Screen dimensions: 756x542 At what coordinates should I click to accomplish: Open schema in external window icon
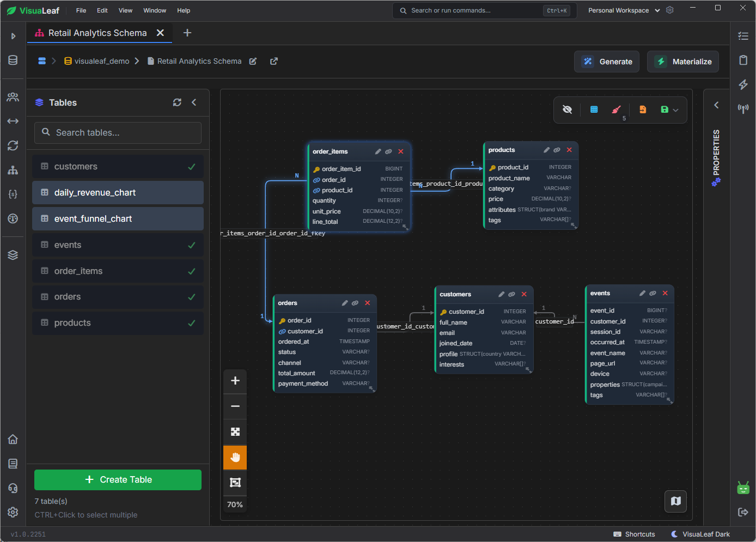[x=274, y=61]
